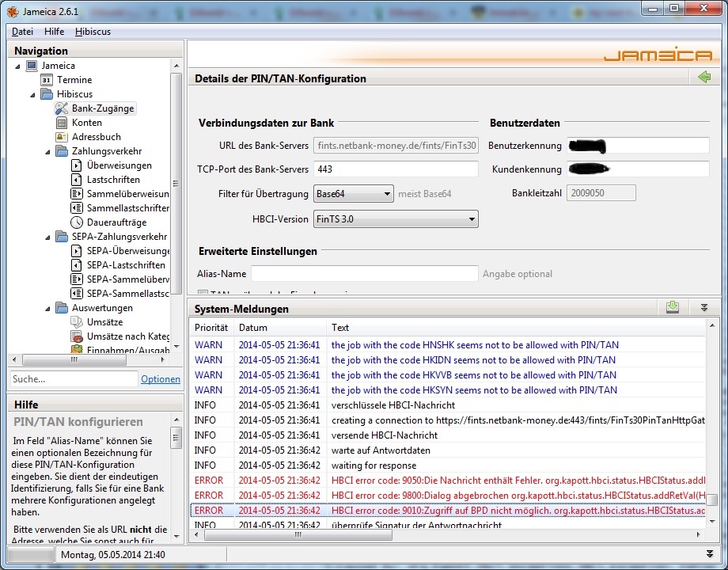
Task: Click the navigation tree vertical scrollbar
Action: 176,183
